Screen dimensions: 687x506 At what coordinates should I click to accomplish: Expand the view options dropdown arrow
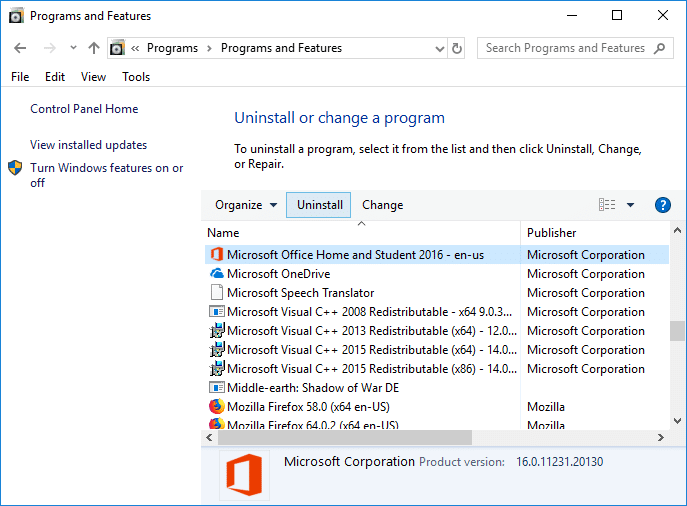630,205
